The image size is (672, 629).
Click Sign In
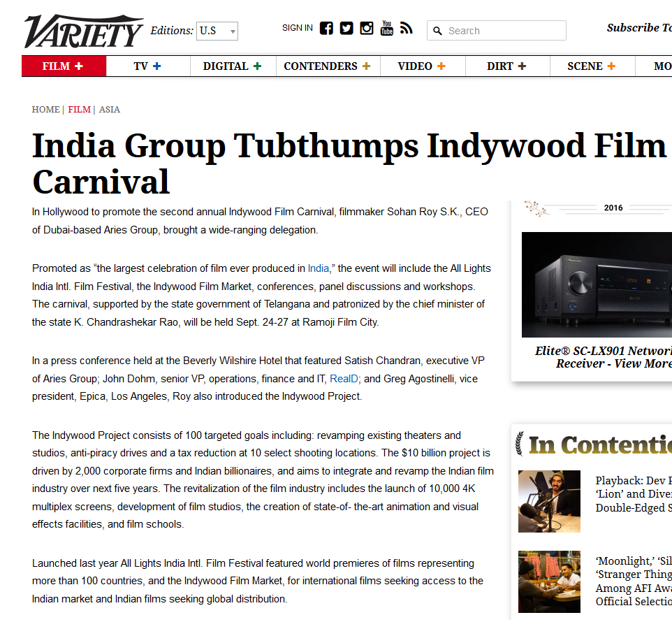point(297,28)
